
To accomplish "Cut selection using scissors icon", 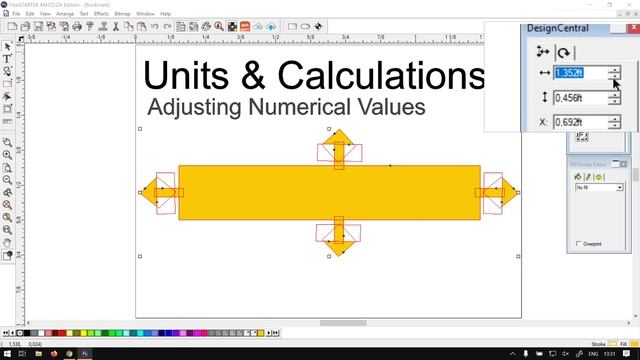I will pos(116,27).
